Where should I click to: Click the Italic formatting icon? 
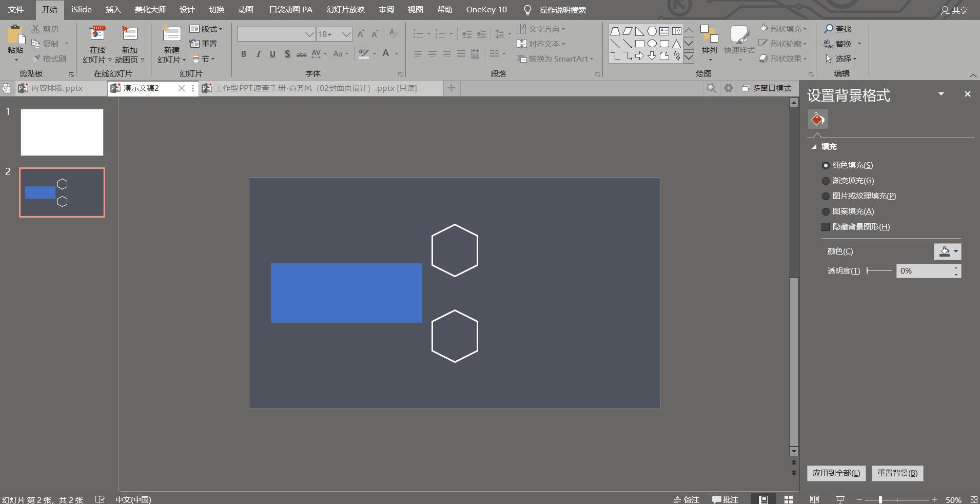258,54
